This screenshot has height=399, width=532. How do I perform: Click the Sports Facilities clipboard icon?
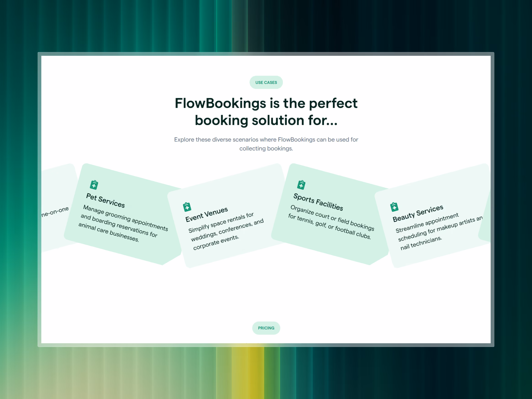pos(301,185)
